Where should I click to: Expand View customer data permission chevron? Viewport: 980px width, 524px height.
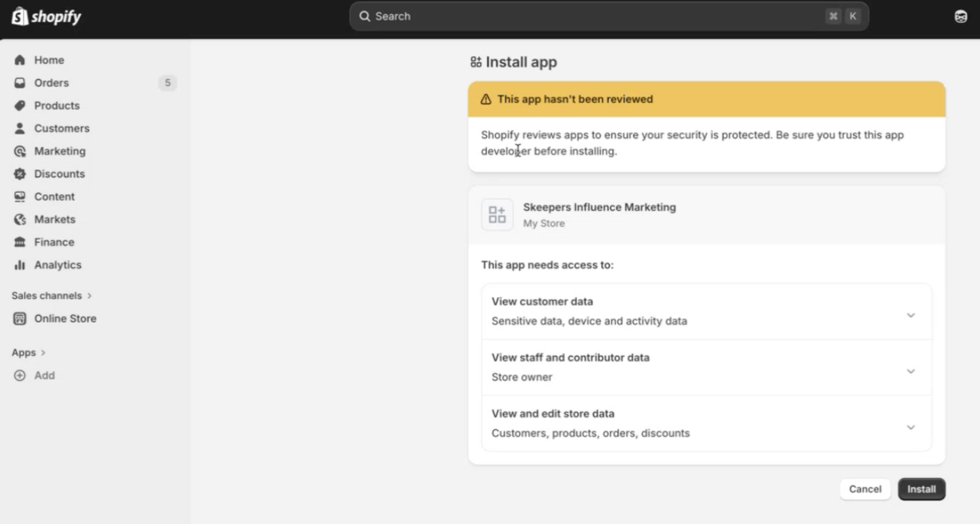(x=911, y=315)
